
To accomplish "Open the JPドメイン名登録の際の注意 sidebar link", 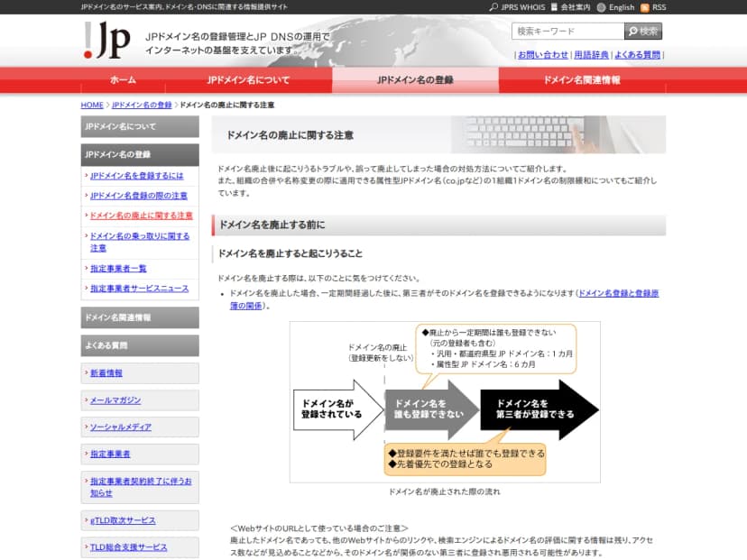I will point(139,196).
